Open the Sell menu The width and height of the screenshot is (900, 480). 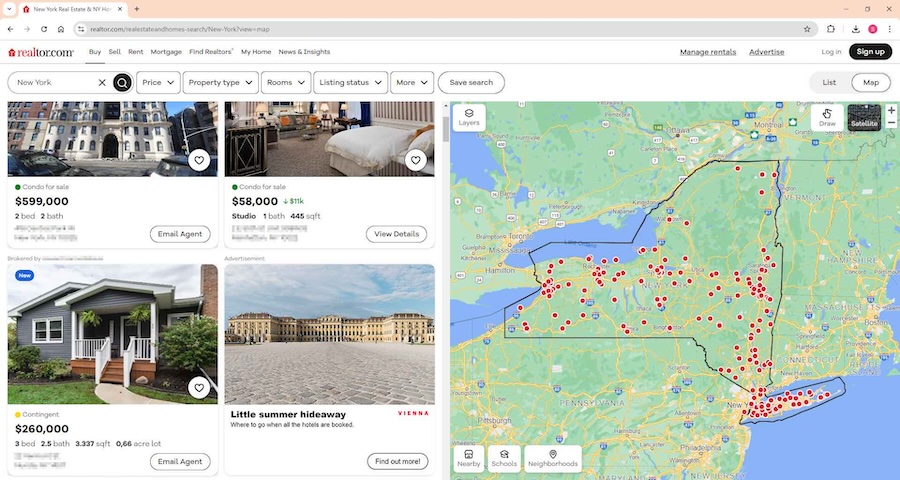[115, 52]
